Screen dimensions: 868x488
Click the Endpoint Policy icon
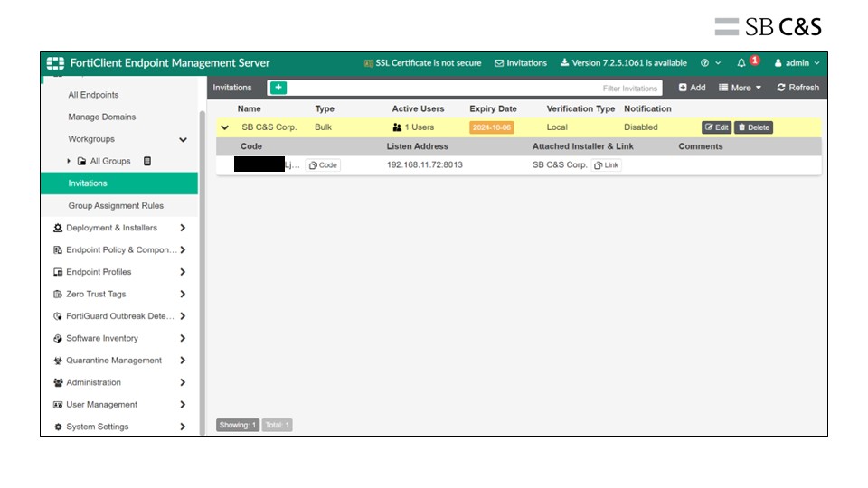tap(58, 249)
